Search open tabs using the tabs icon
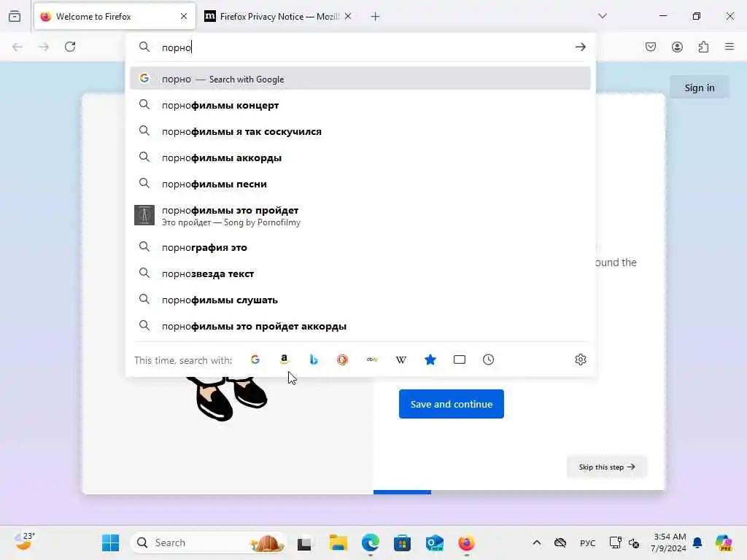This screenshot has height=560, width=747. click(x=460, y=359)
